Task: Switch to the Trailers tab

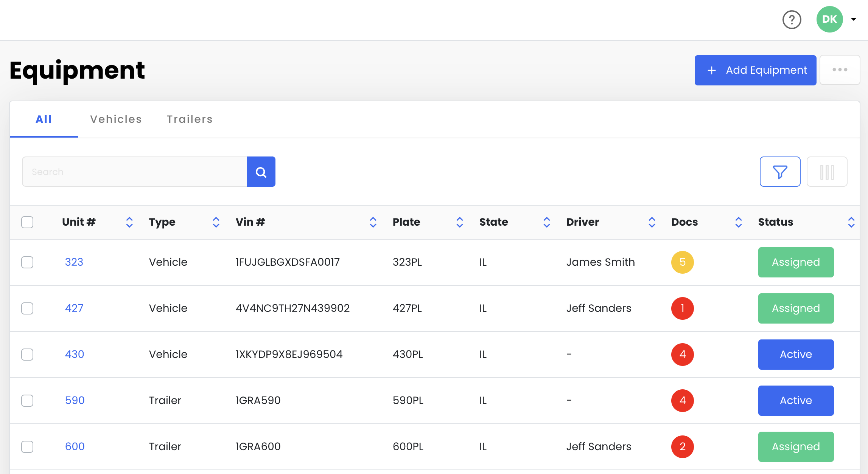Action: (x=190, y=119)
